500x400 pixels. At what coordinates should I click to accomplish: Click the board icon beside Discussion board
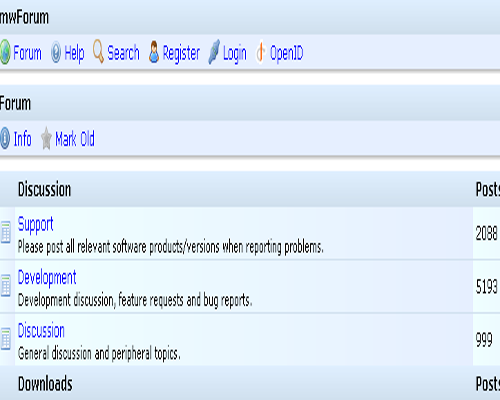6,339
